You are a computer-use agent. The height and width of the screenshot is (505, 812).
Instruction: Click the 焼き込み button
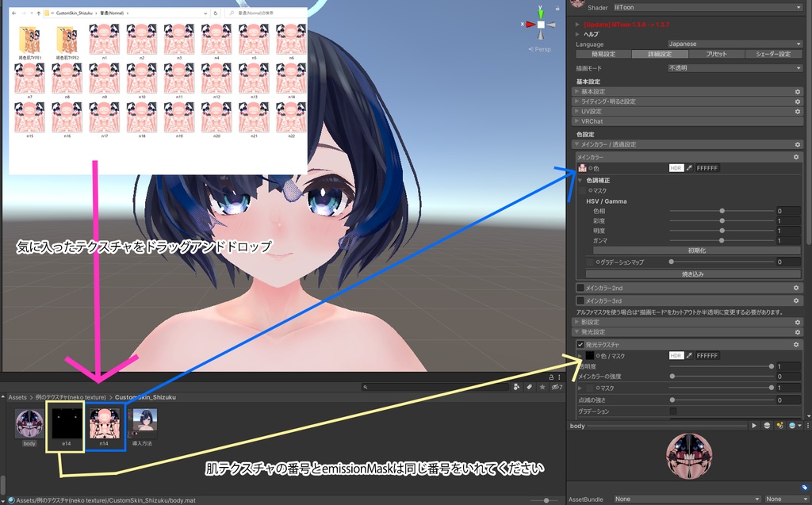[693, 274]
